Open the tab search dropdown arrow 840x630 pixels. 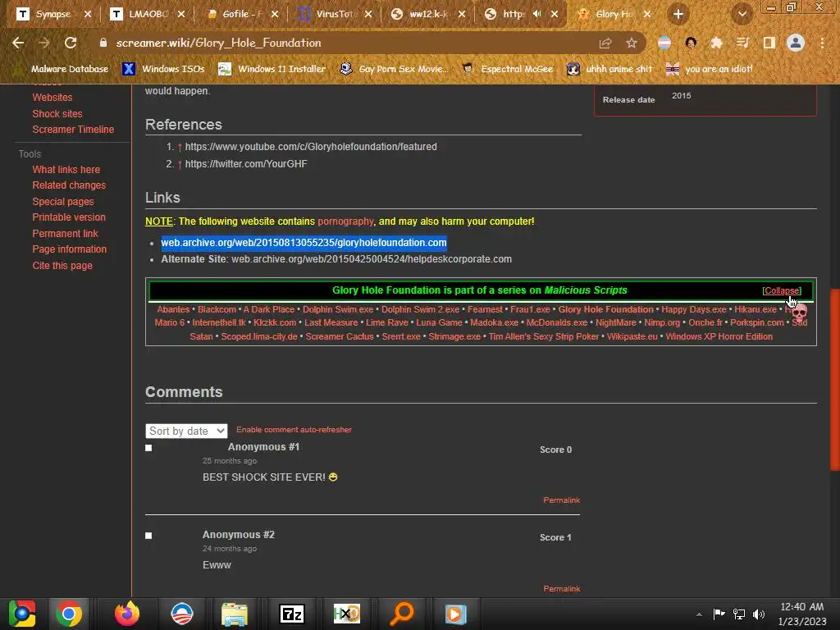click(742, 14)
